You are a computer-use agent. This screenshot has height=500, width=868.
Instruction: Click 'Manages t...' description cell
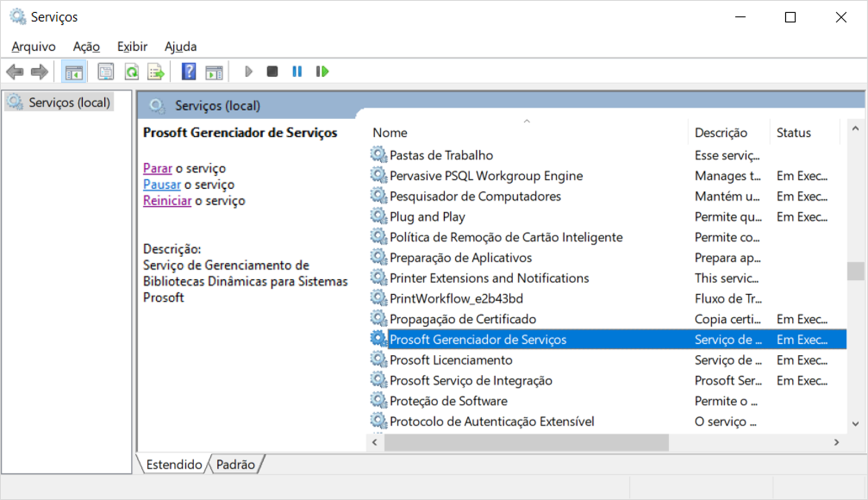point(728,175)
